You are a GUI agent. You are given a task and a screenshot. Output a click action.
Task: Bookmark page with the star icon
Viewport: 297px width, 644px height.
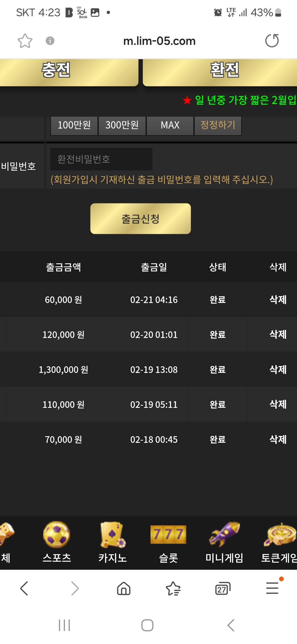click(25, 41)
